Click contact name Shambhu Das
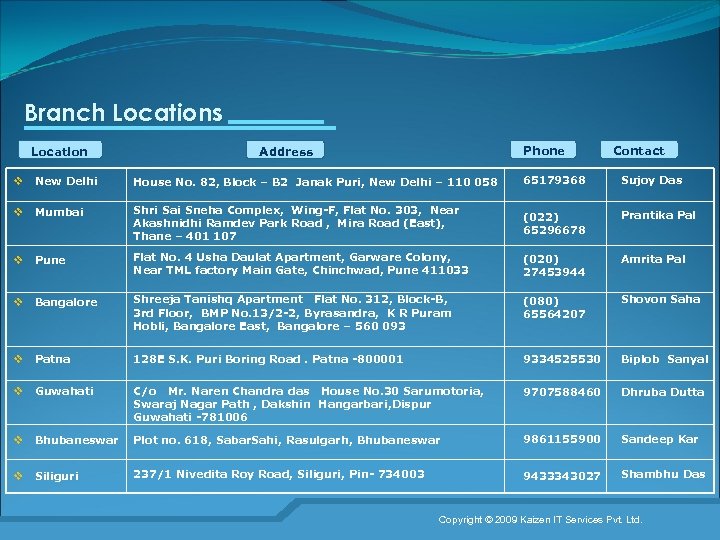720x540 pixels. [x=663, y=474]
